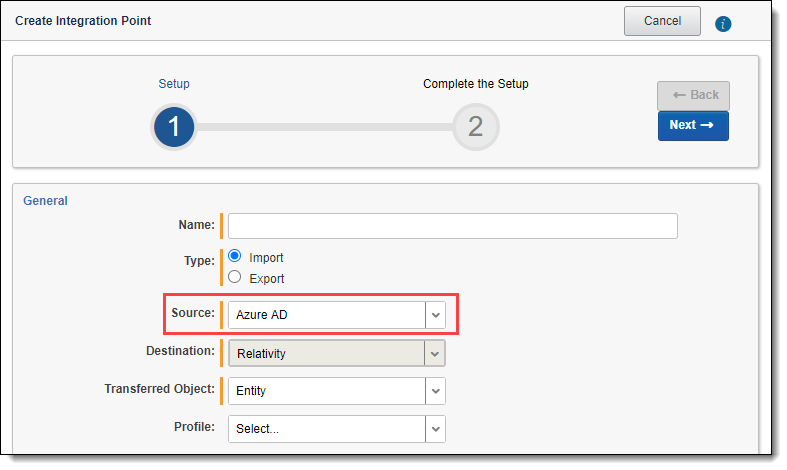787x470 pixels.
Task: Click the step 2 circle indicator
Action: tap(475, 126)
